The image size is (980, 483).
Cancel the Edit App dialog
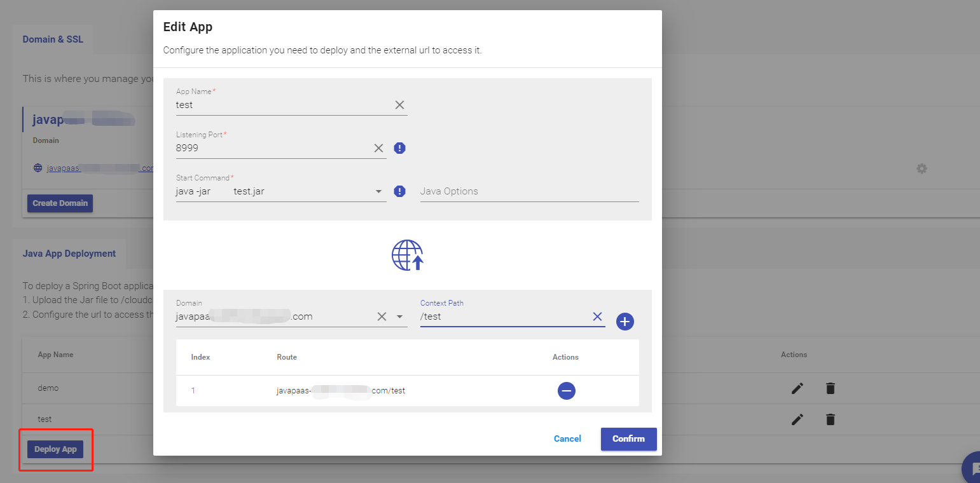(567, 439)
